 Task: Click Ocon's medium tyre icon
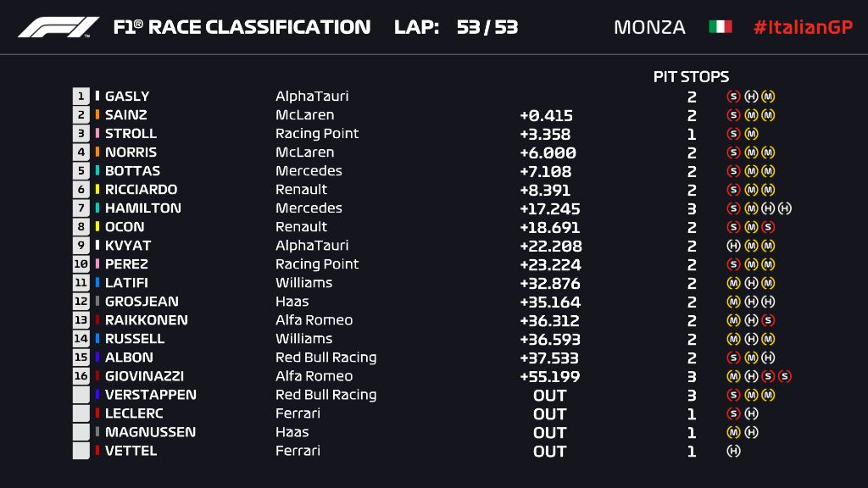[751, 227]
